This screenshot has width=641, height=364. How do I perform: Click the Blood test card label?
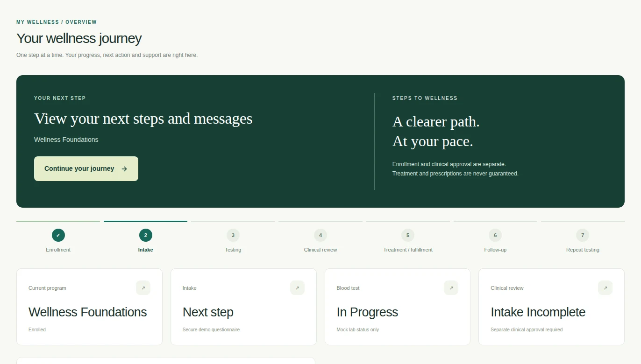tap(348, 288)
